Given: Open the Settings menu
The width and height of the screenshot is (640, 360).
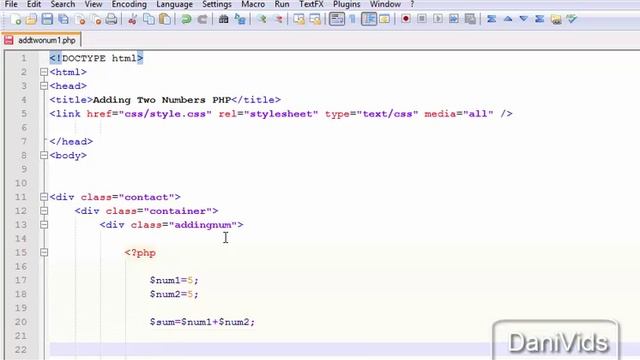Looking at the screenshot, I should (217, 4).
